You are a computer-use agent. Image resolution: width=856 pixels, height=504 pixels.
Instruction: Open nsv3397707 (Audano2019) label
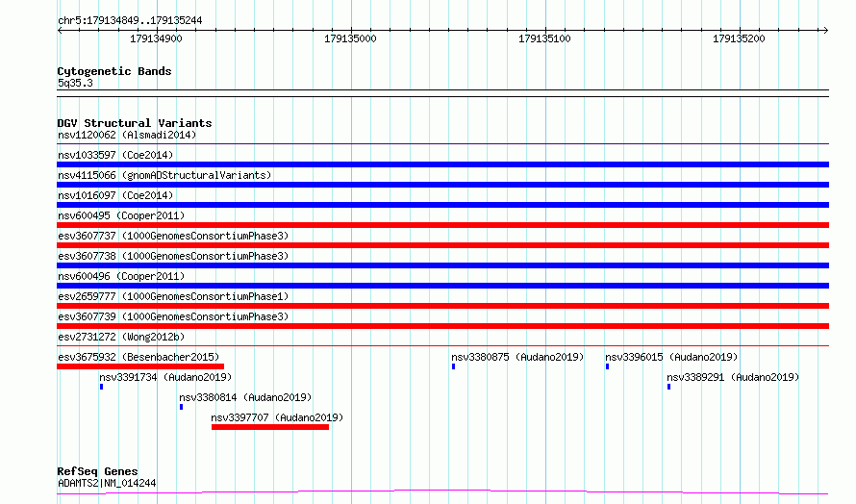click(x=277, y=417)
